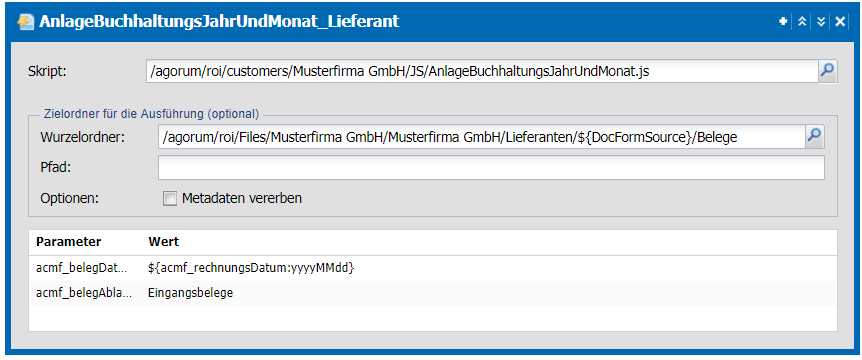Click the Wert column header
This screenshot has width=862, height=360.
[163, 242]
